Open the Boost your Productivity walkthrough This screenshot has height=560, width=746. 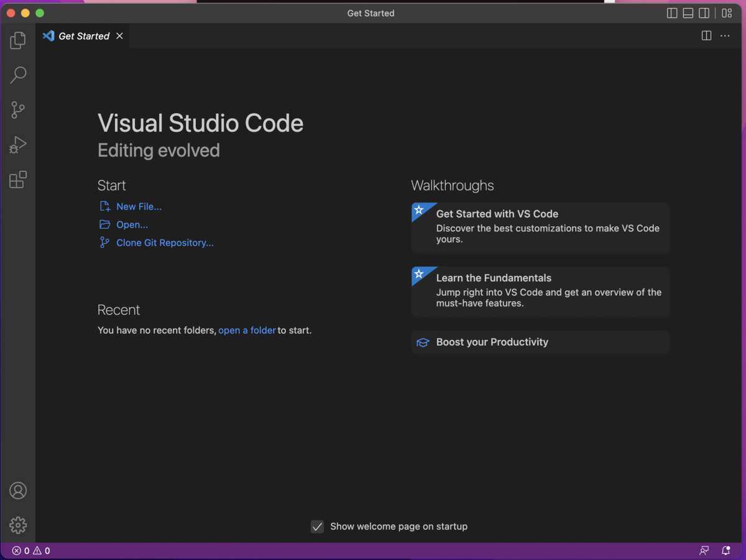click(x=540, y=342)
